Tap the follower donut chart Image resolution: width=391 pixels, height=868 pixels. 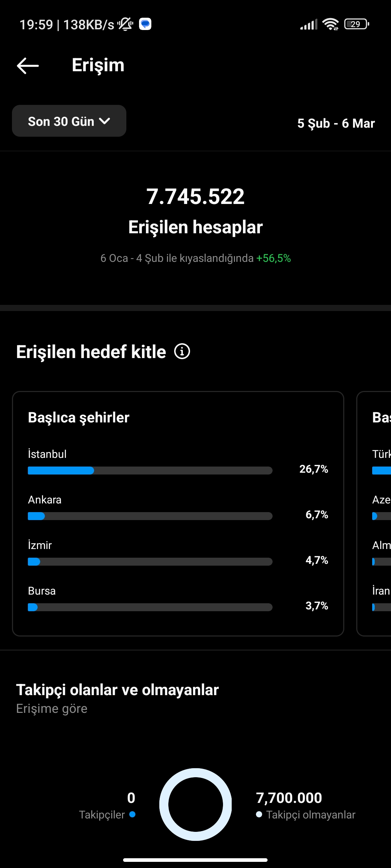point(195,804)
